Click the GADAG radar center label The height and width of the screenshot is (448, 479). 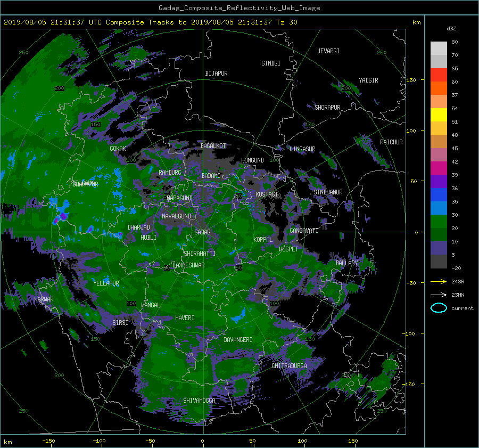point(202,232)
